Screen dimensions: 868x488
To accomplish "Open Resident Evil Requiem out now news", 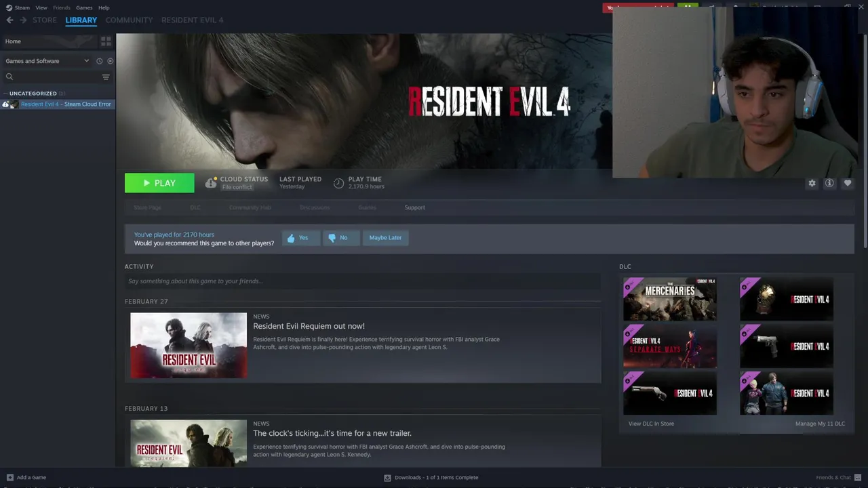I will (x=309, y=326).
